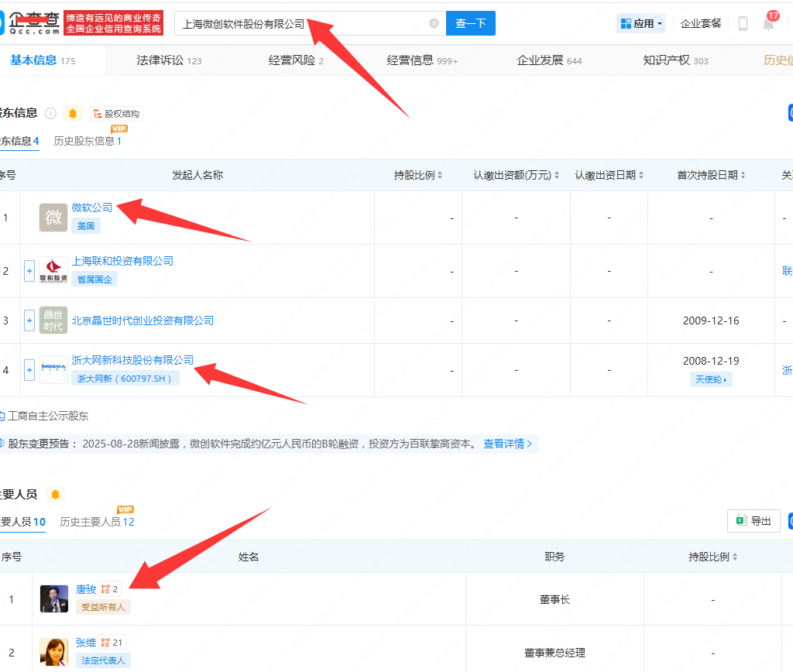Click 受益所有人 tag
793x672 pixels.
tap(103, 607)
